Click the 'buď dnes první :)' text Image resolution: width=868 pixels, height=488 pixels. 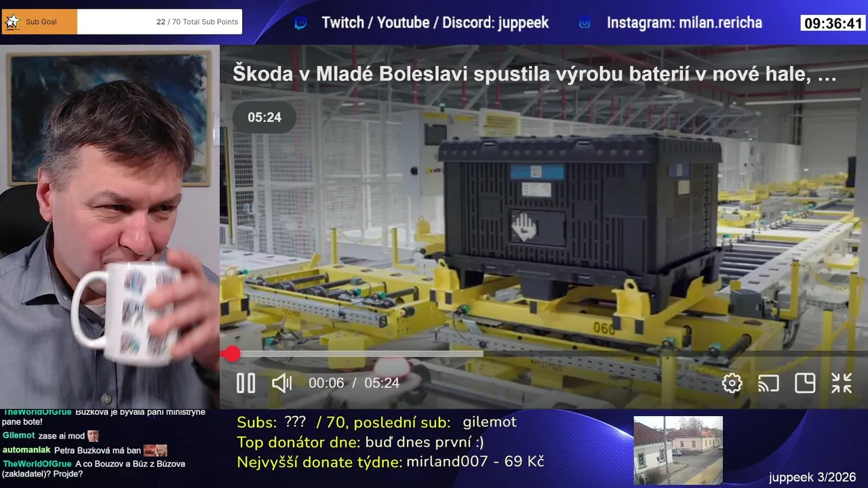click(425, 443)
